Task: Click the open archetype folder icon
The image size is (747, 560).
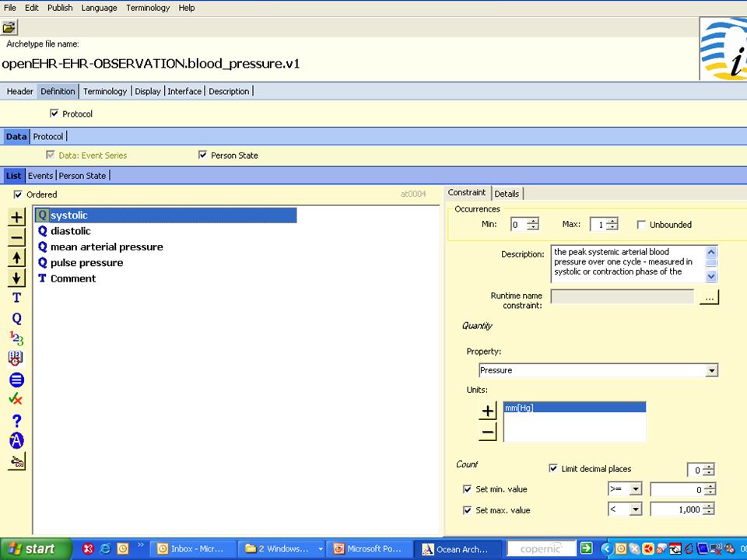Action: point(9,27)
